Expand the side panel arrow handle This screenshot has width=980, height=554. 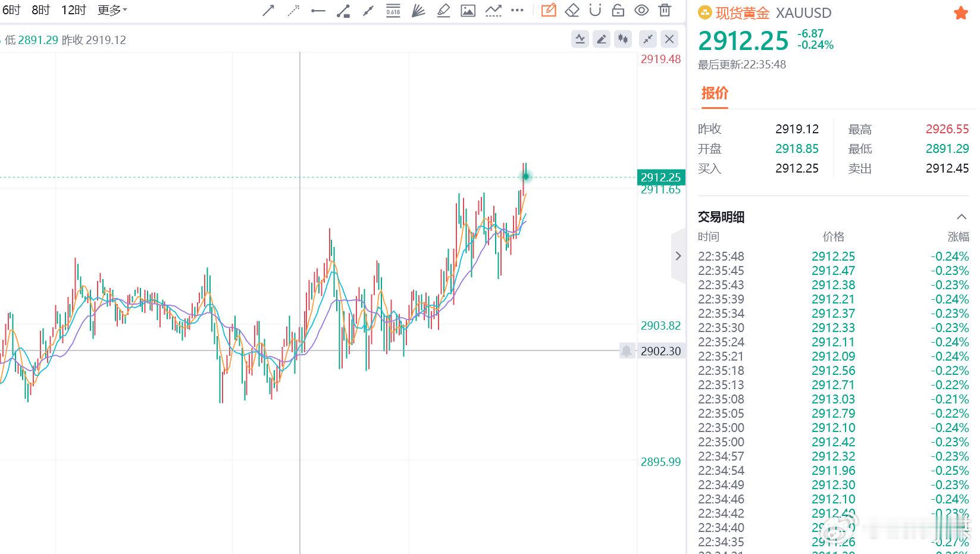(x=678, y=256)
